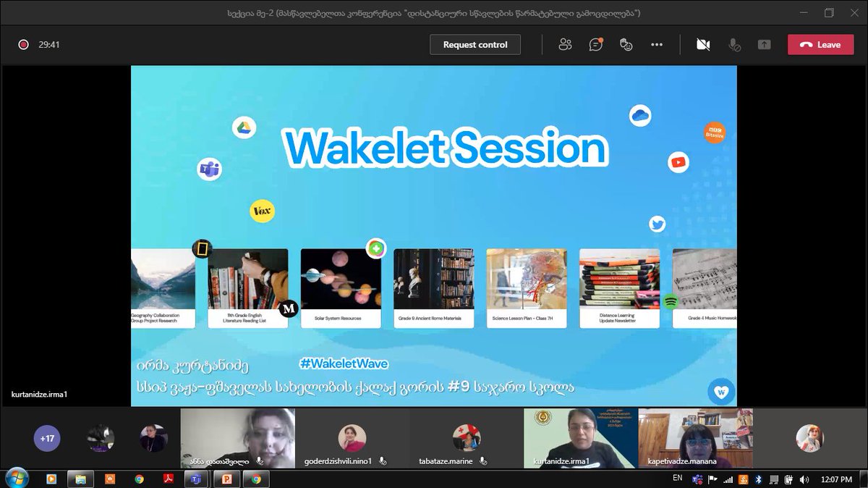Click the shared Wakelet Session slide

pyautogui.click(x=433, y=236)
